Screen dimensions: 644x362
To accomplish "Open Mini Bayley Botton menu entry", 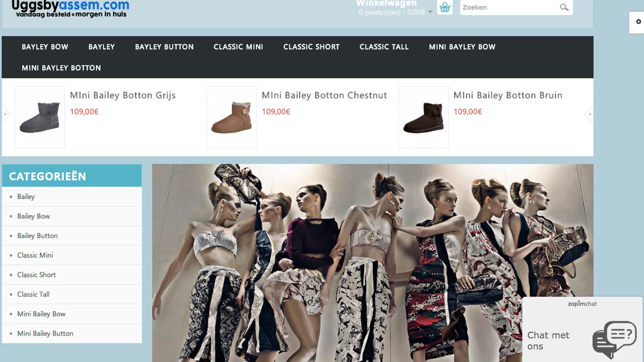I will coord(61,68).
